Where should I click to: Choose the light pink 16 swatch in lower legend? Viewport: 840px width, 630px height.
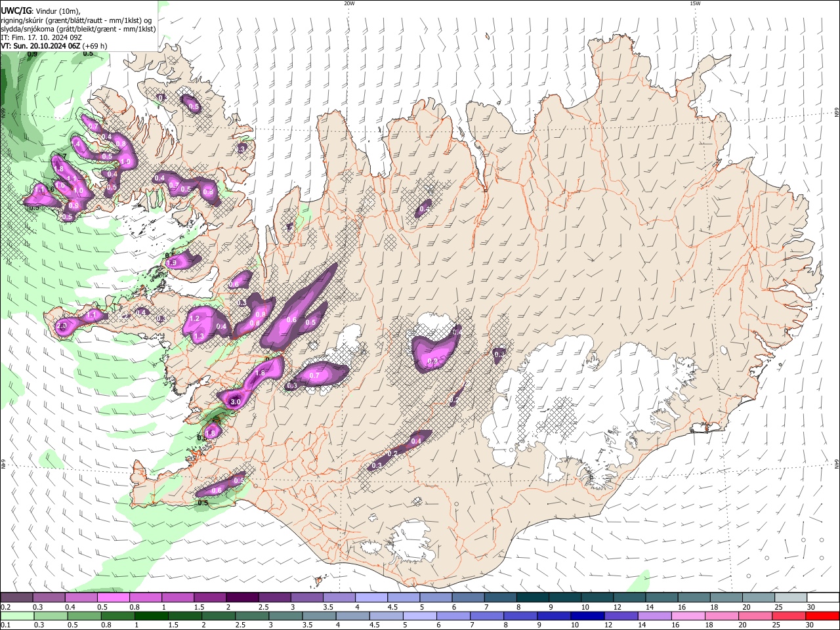pos(688,616)
